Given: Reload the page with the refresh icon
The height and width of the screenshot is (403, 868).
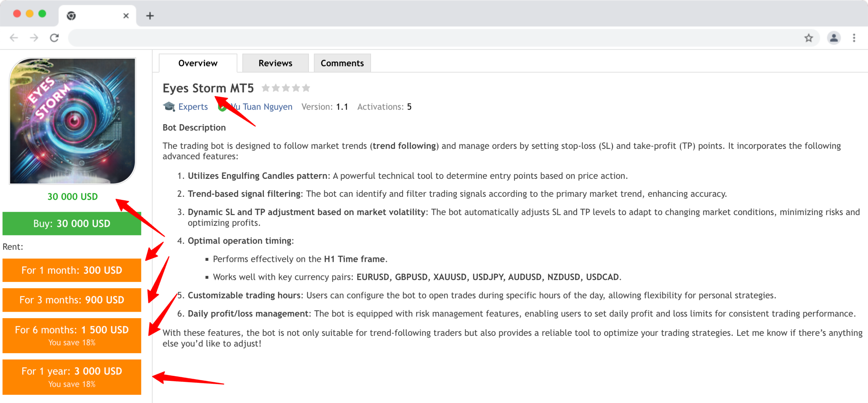Looking at the screenshot, I should tap(54, 38).
